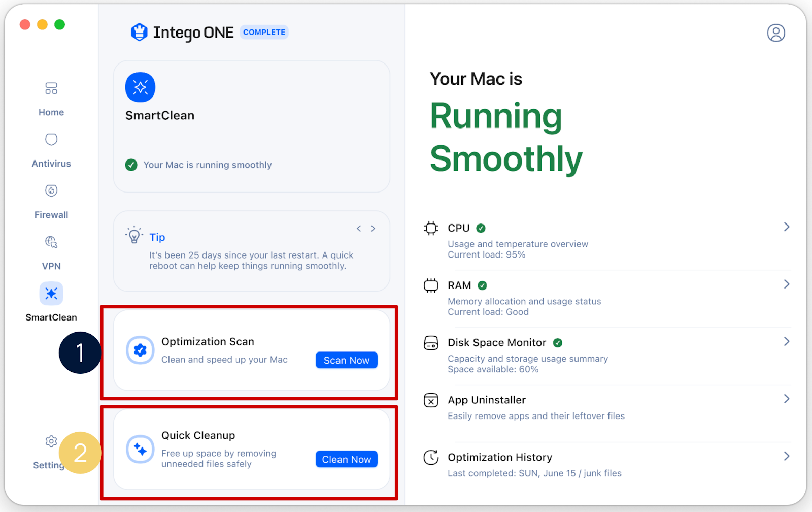Click the red close window button
This screenshot has height=512, width=812.
(x=25, y=24)
